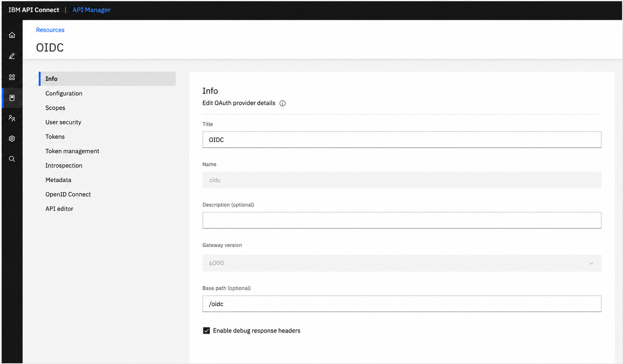Open the Develop pencil icon in sidebar
Image resolution: width=623 pixels, height=364 pixels.
click(x=12, y=56)
